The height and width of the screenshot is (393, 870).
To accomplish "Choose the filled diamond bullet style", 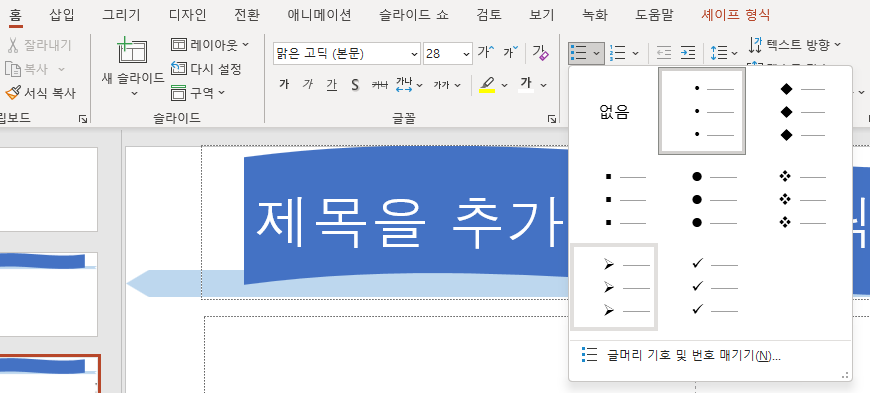I will [802, 112].
